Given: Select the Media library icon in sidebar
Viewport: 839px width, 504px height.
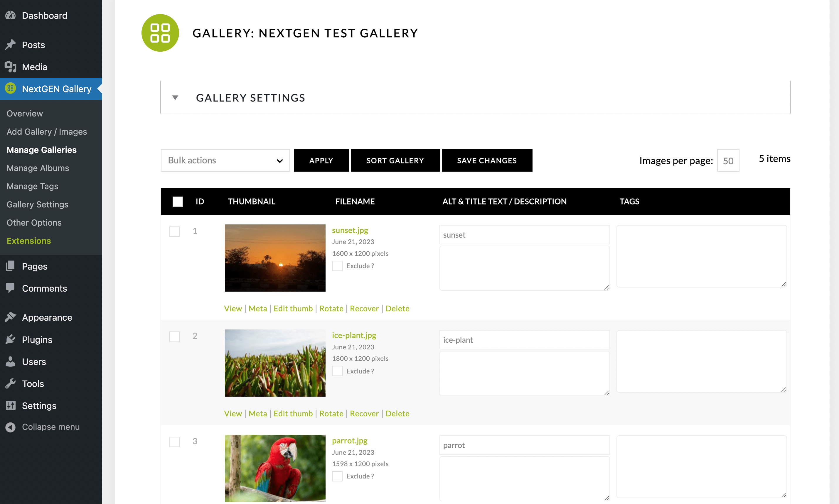Looking at the screenshot, I should (11, 67).
